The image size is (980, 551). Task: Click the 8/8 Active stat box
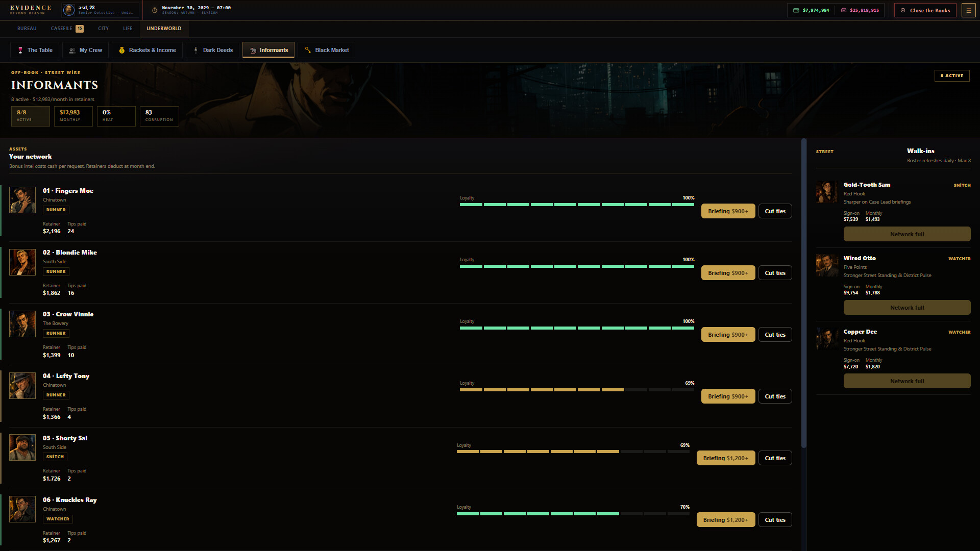click(x=31, y=116)
